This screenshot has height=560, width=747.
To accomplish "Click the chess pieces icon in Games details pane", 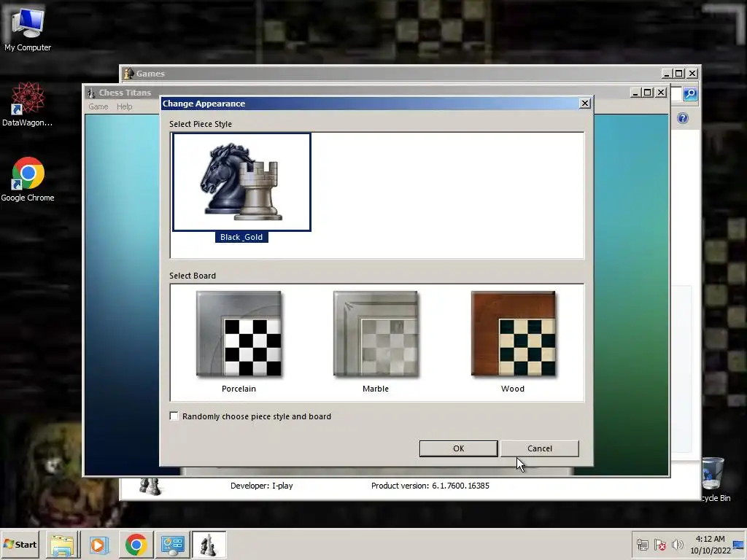I will pos(150,486).
